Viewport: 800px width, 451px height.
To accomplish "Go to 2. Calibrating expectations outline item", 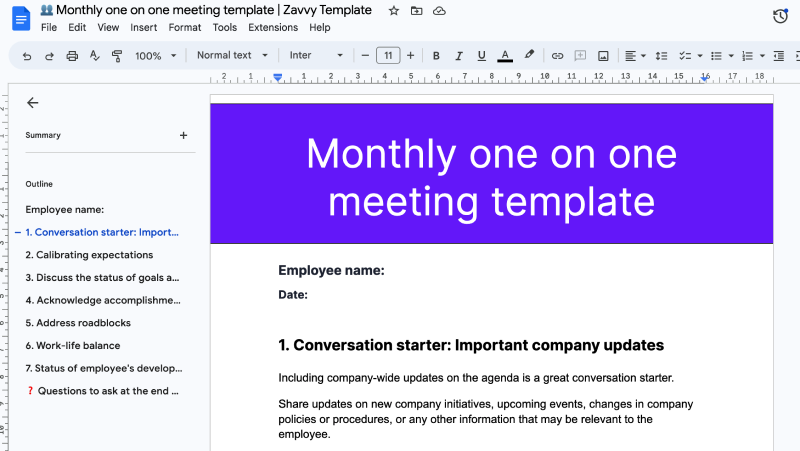I will pyautogui.click(x=89, y=255).
